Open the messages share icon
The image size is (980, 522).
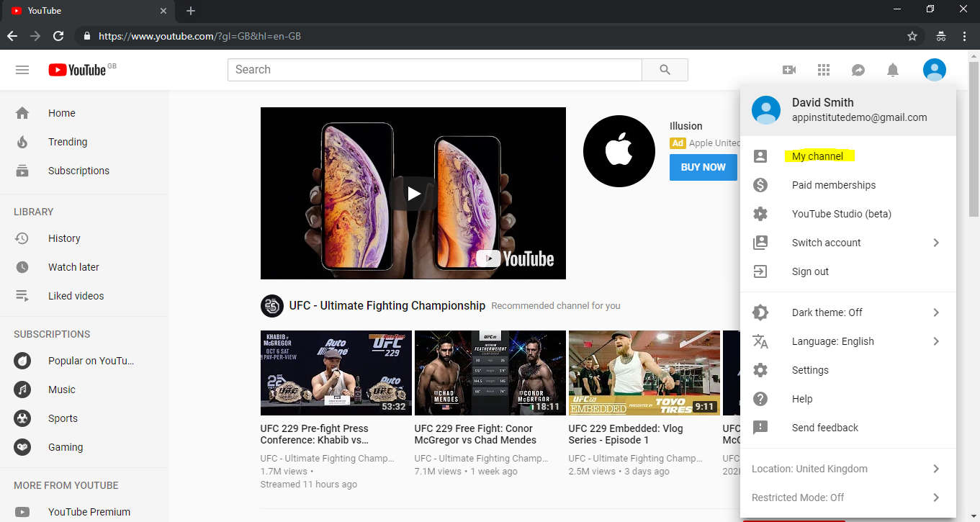[858, 70]
